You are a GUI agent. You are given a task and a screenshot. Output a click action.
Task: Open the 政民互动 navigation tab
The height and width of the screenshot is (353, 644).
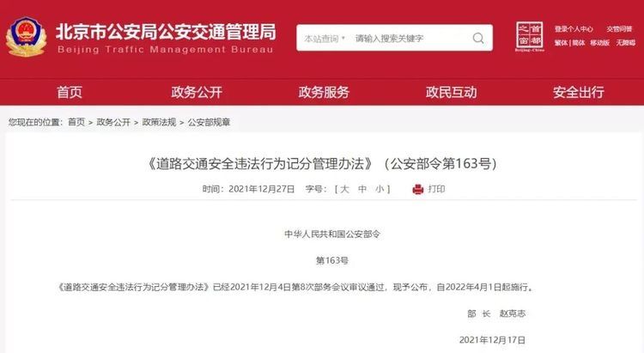point(452,92)
